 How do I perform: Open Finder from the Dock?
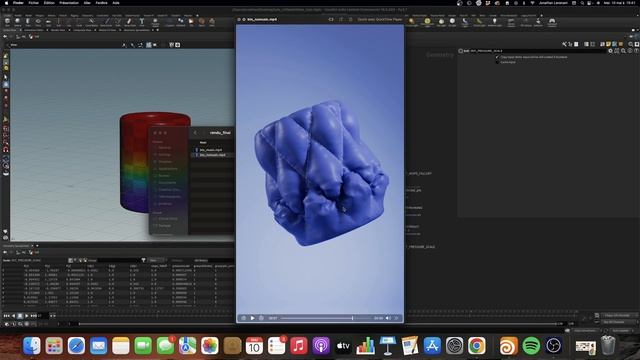pos(32,347)
